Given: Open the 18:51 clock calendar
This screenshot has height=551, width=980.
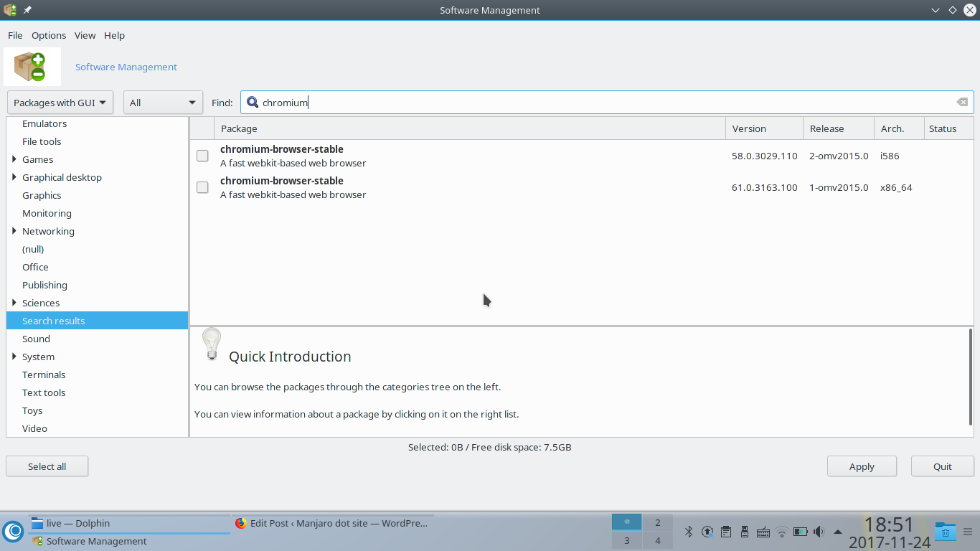Looking at the screenshot, I should coord(889,533).
